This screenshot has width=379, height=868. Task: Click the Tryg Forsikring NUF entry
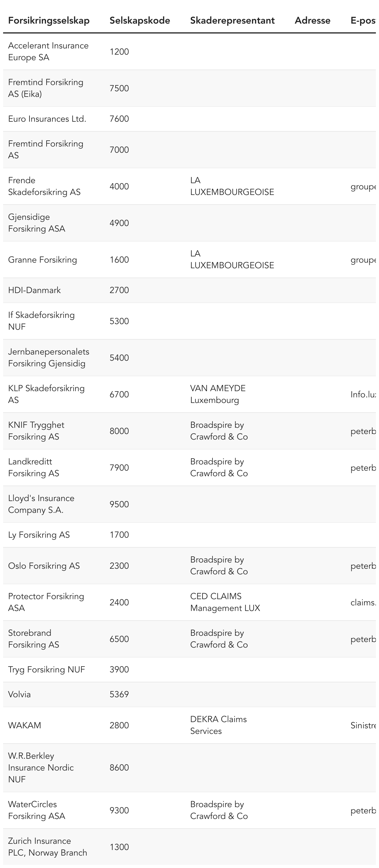coord(47,669)
